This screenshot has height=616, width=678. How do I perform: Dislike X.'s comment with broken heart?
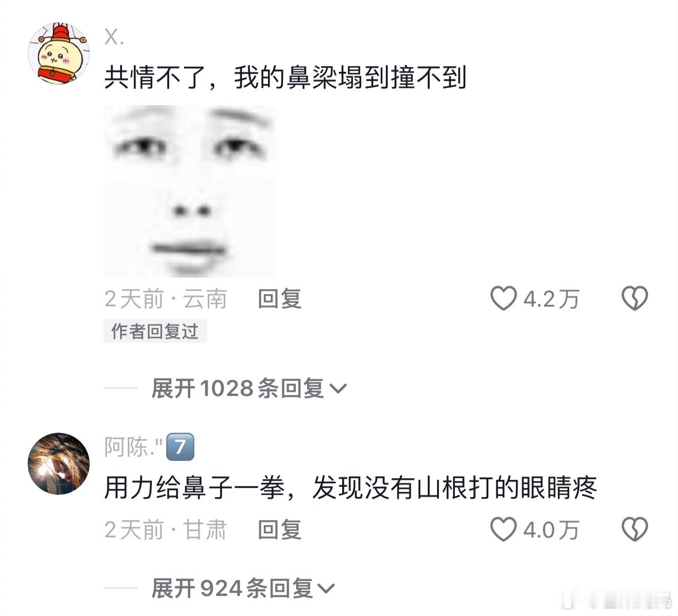click(634, 298)
